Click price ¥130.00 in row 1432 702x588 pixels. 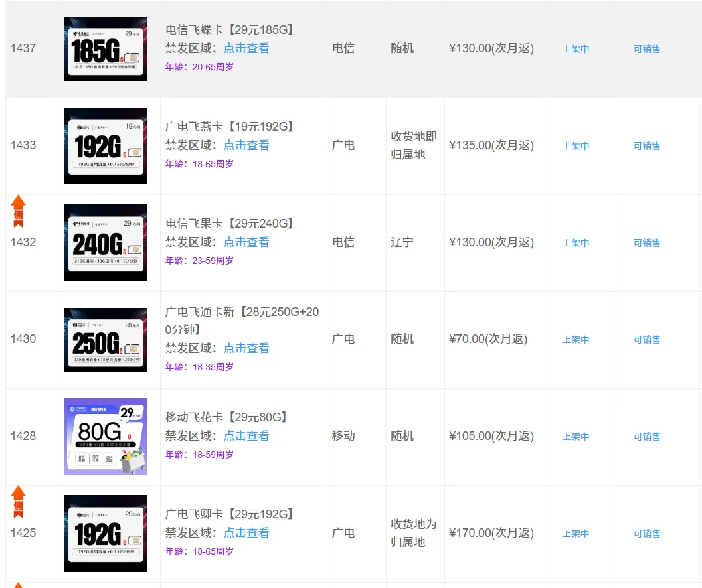(x=491, y=242)
